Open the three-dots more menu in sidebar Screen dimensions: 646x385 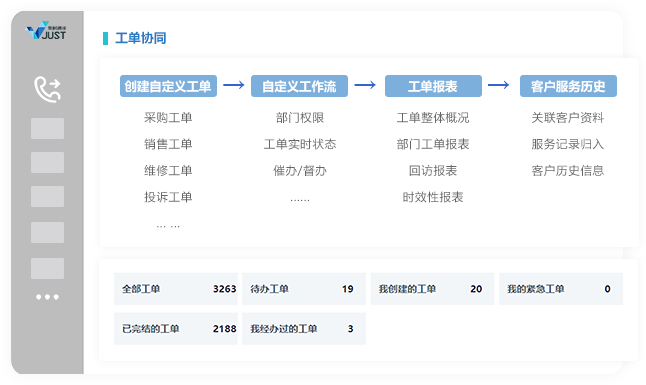click(47, 297)
